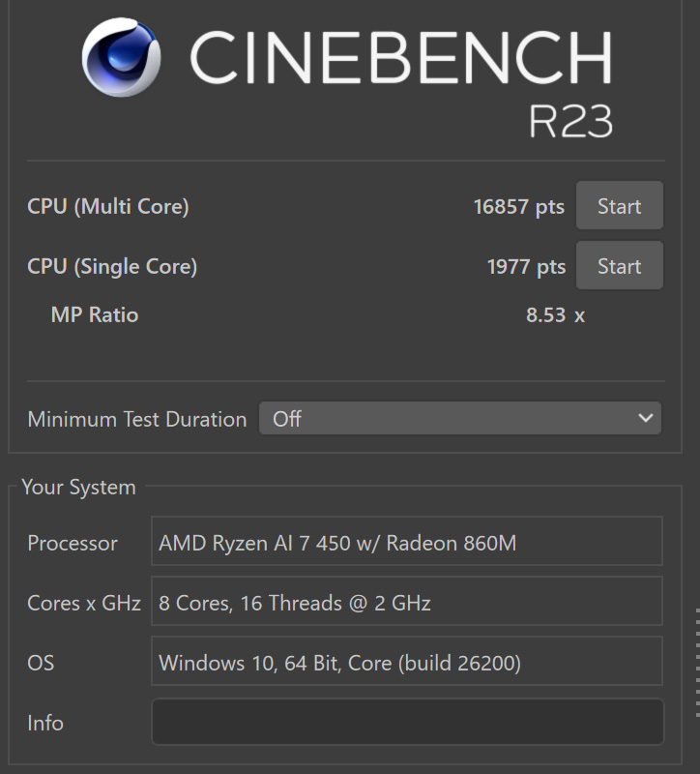Click the MP Ratio 8.53 x value
The height and width of the screenshot is (774, 700).
(556, 315)
